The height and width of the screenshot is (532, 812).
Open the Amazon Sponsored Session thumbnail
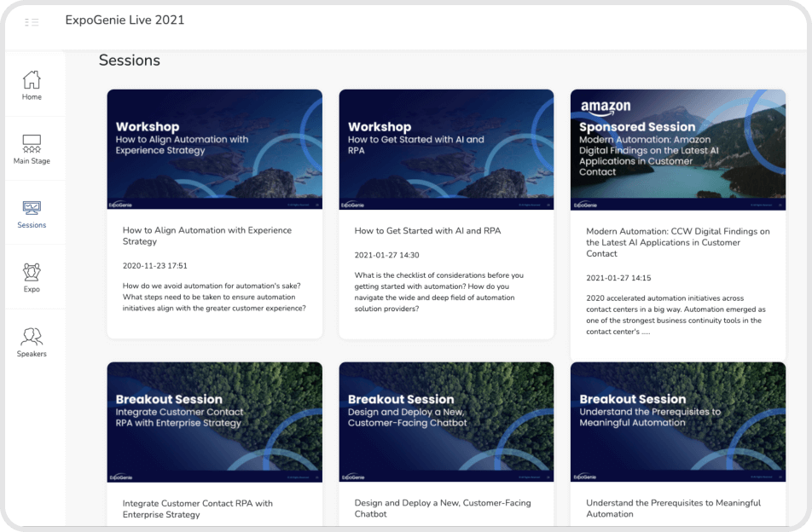678,149
